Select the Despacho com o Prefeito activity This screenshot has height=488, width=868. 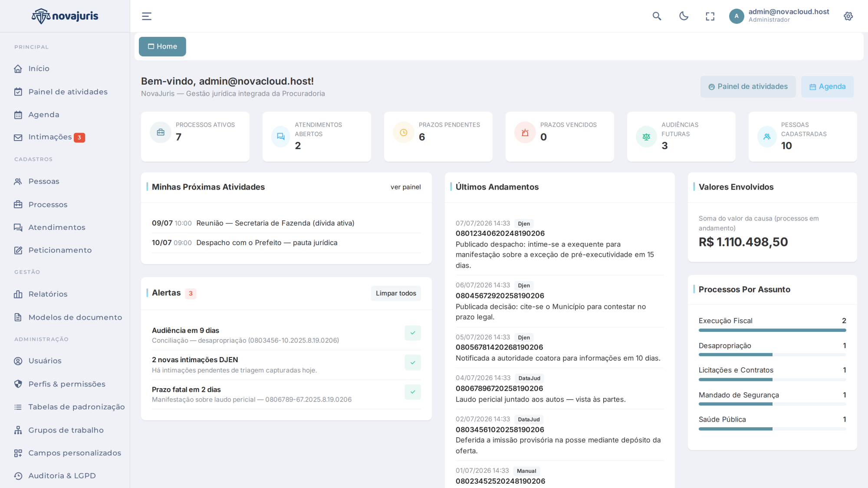pyautogui.click(x=286, y=243)
